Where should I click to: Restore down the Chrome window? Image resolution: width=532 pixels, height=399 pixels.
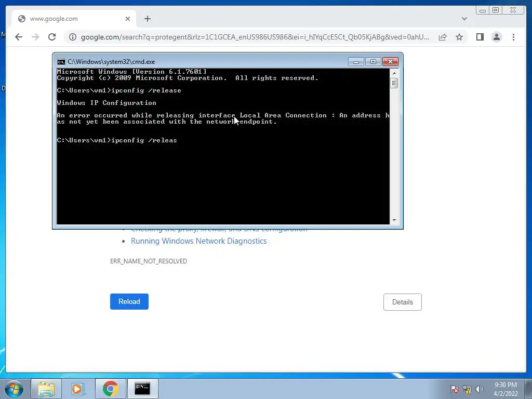(496, 10)
